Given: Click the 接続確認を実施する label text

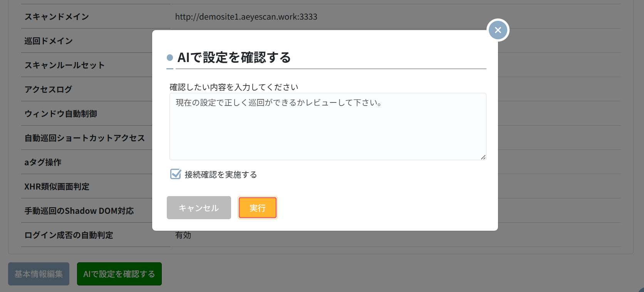Looking at the screenshot, I should coord(220,175).
